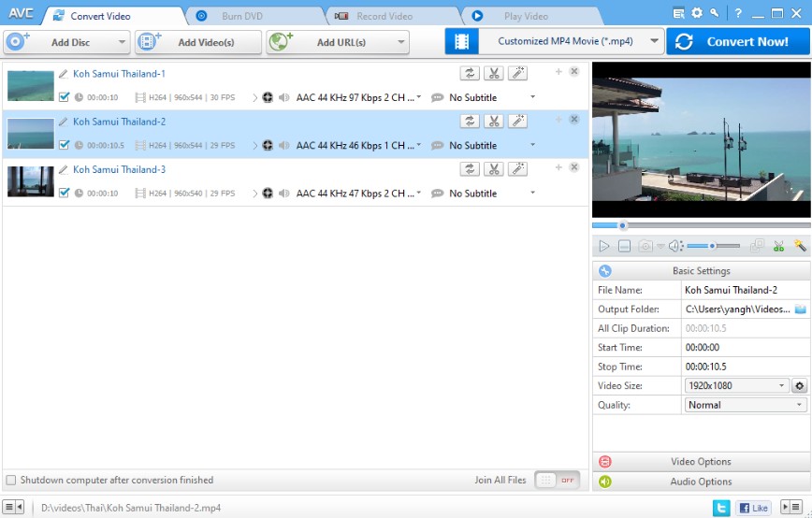Screen dimensions: 812x518
Task: Click scissors clip icon for Koh Samui Thailand-1
Action: pyautogui.click(x=494, y=74)
